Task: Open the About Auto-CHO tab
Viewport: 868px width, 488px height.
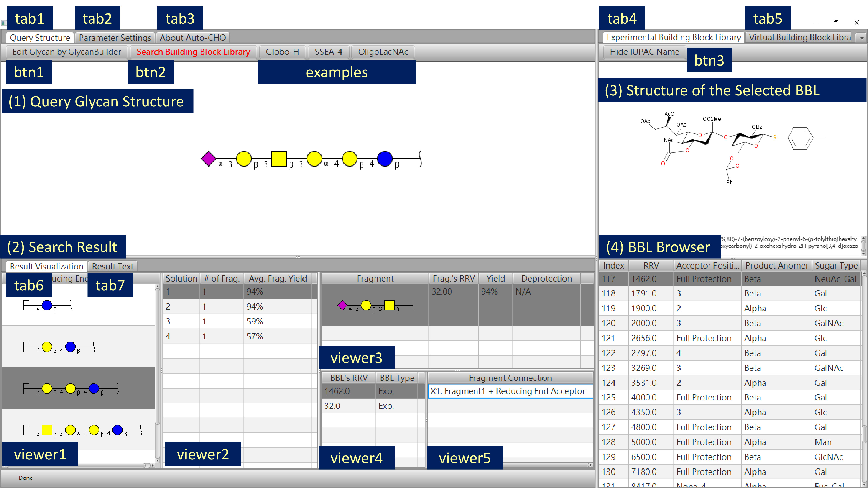Action: pyautogui.click(x=193, y=38)
